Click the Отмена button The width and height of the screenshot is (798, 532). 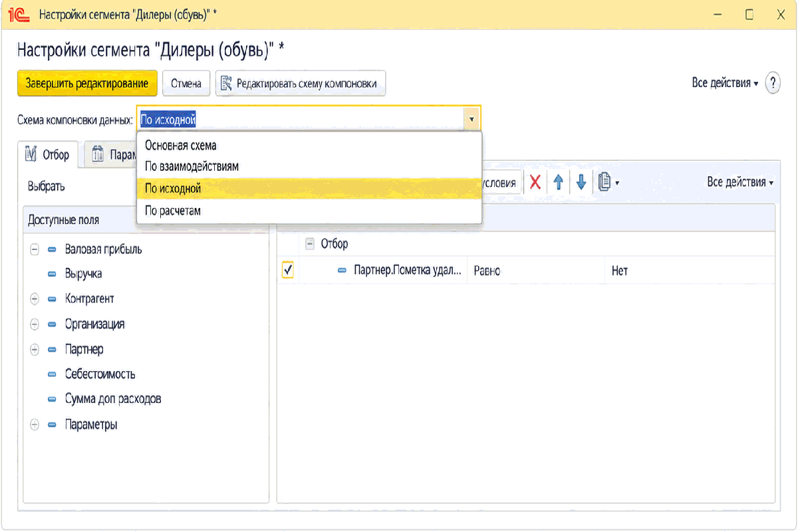186,84
